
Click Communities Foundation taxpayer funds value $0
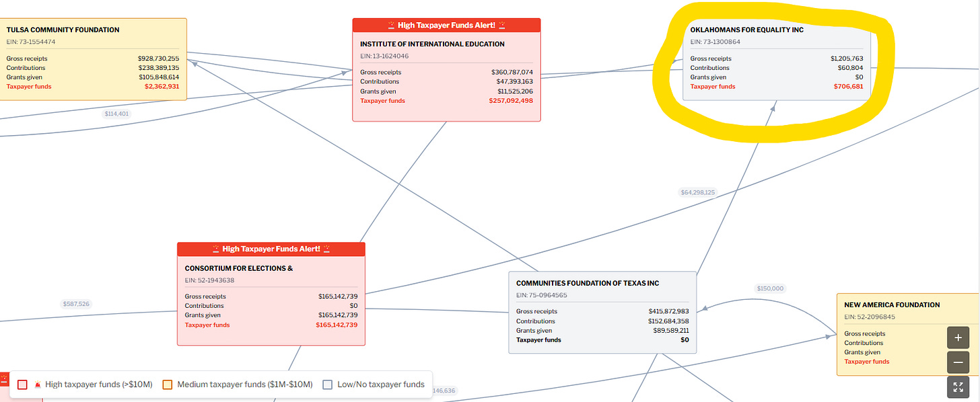685,339
